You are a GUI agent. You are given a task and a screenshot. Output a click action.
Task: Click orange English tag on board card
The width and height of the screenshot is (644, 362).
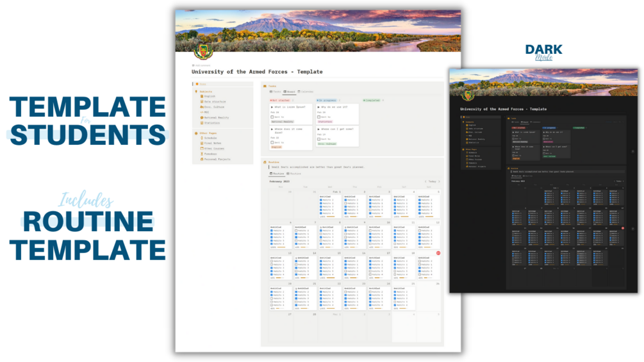(276, 147)
